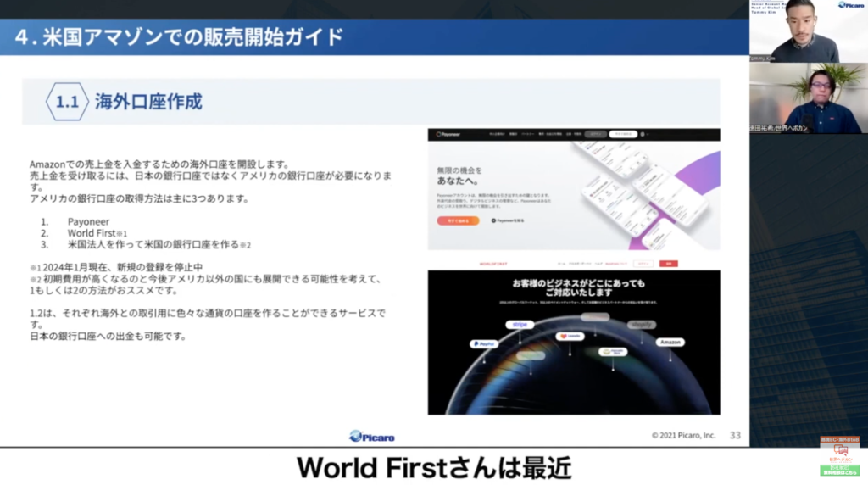
Task: Click the World First website screenshot image
Action: [x=574, y=336]
